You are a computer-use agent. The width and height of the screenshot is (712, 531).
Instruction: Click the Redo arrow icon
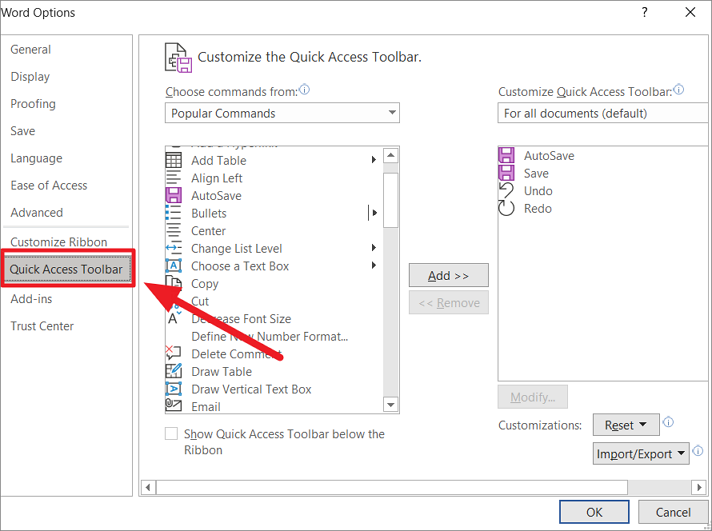506,208
